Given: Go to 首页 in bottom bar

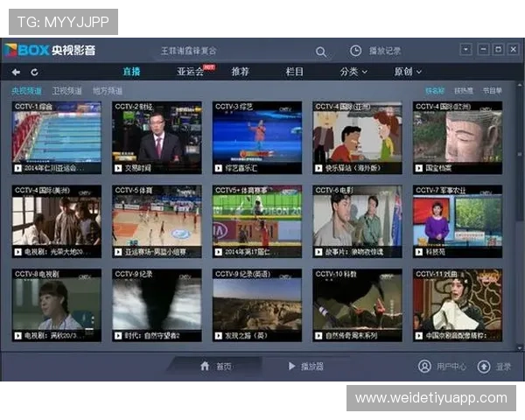Looking at the screenshot, I should tap(223, 367).
